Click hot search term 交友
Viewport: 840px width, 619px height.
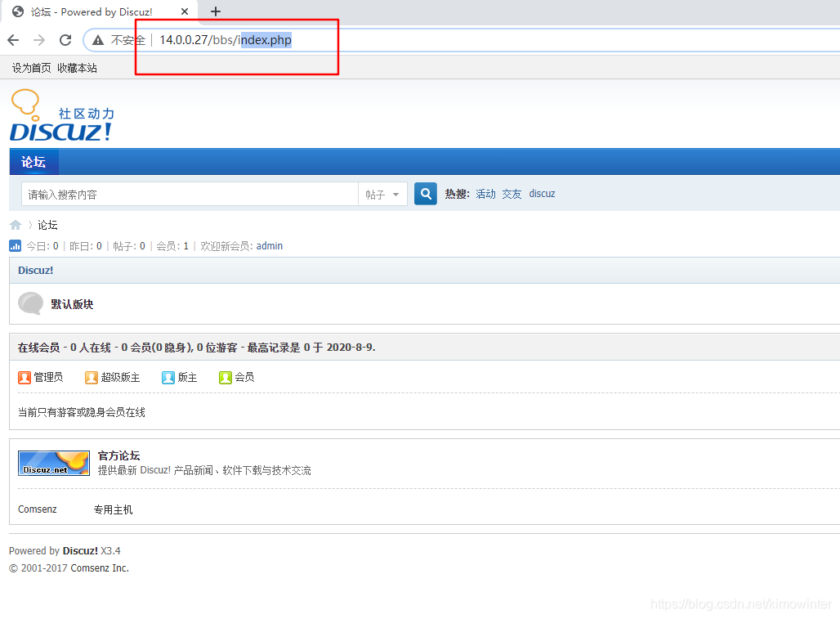pyautogui.click(x=512, y=194)
